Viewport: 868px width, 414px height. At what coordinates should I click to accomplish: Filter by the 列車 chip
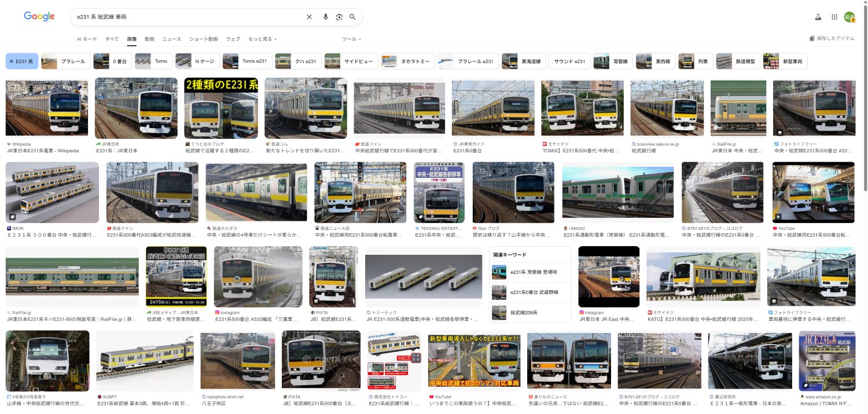[x=695, y=61]
